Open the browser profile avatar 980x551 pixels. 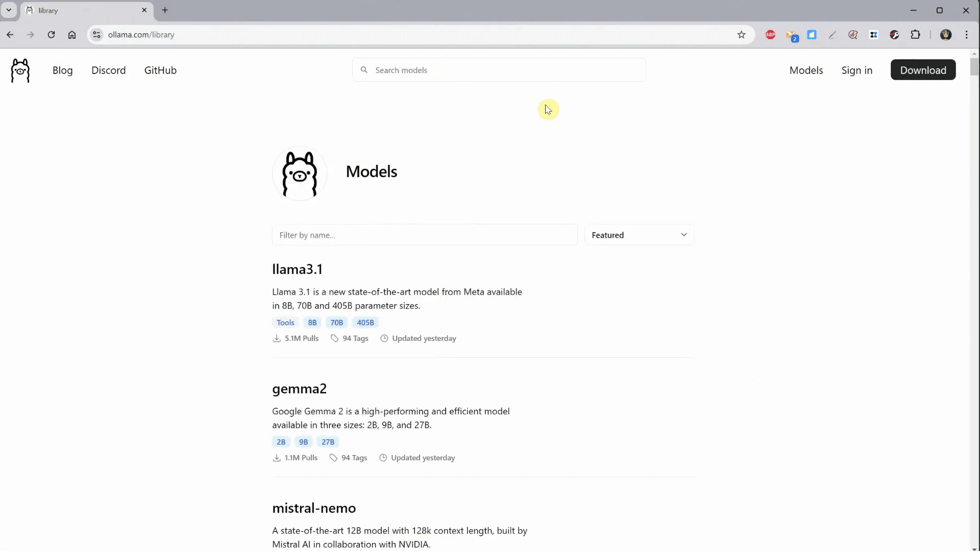click(946, 35)
